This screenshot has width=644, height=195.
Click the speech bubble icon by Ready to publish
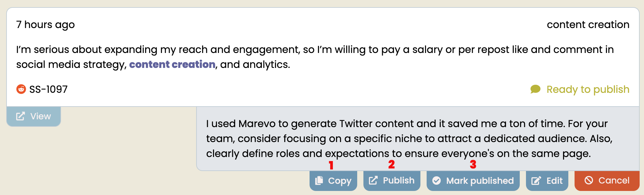[x=535, y=89]
